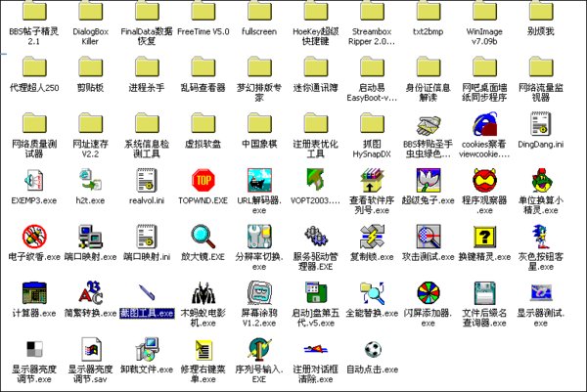Click the 计算器.exe calculator icon
Screen dimensions: 587x392
click(x=34, y=293)
